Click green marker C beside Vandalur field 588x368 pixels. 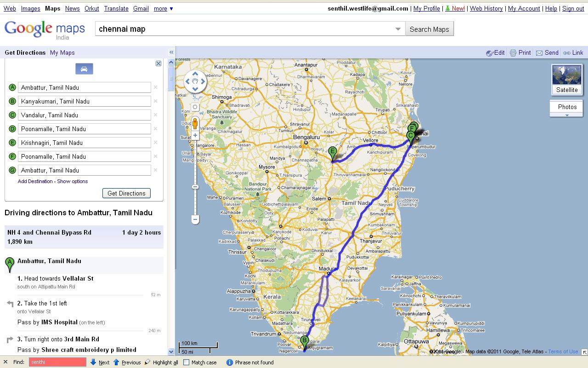[12, 115]
